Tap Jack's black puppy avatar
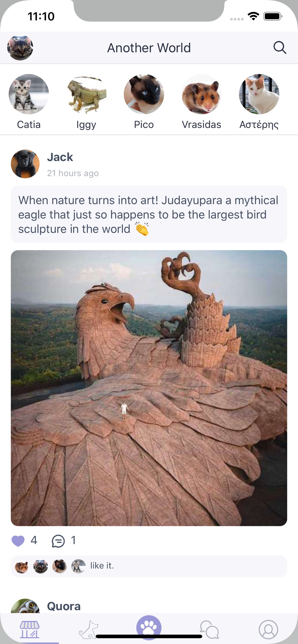This screenshot has width=298, height=644. pyautogui.click(x=25, y=164)
